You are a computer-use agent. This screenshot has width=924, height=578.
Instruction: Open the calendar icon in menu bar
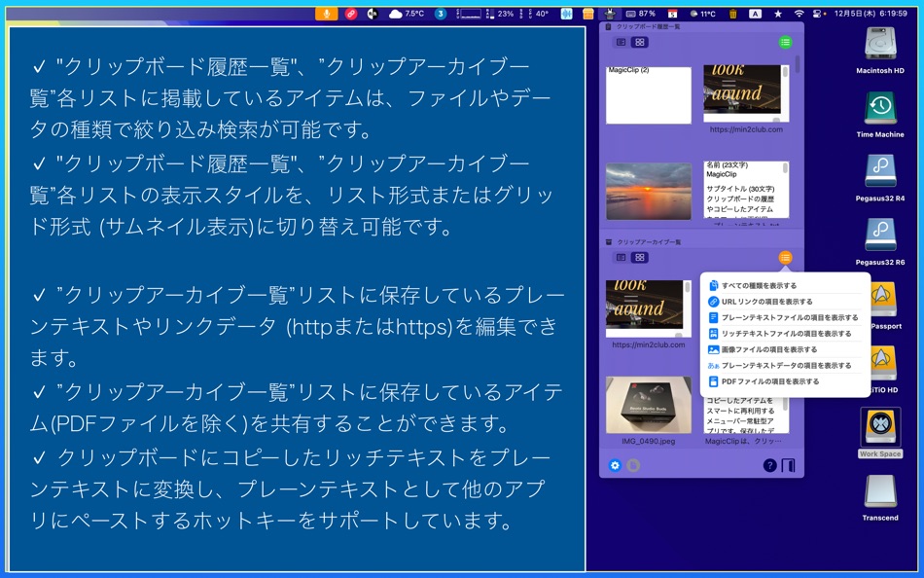(672, 13)
